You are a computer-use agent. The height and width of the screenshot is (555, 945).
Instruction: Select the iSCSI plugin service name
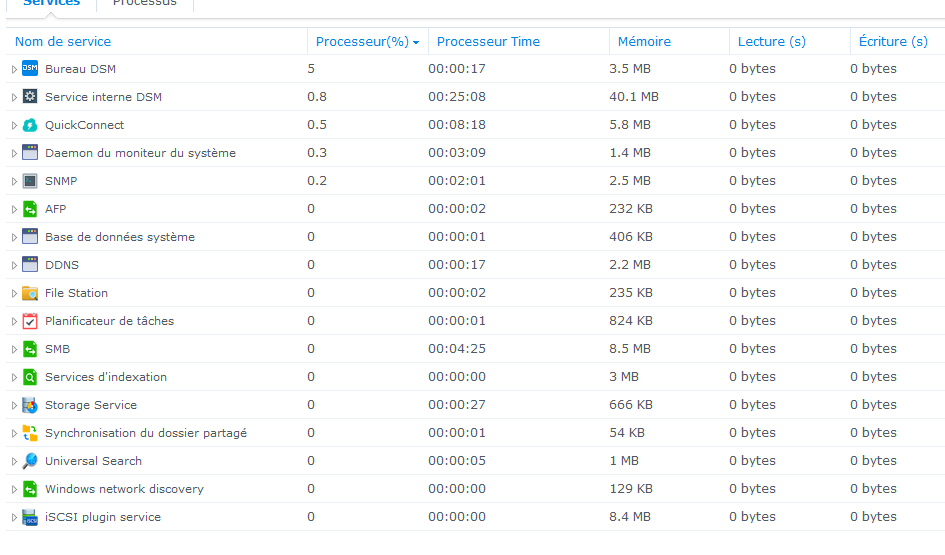(103, 517)
